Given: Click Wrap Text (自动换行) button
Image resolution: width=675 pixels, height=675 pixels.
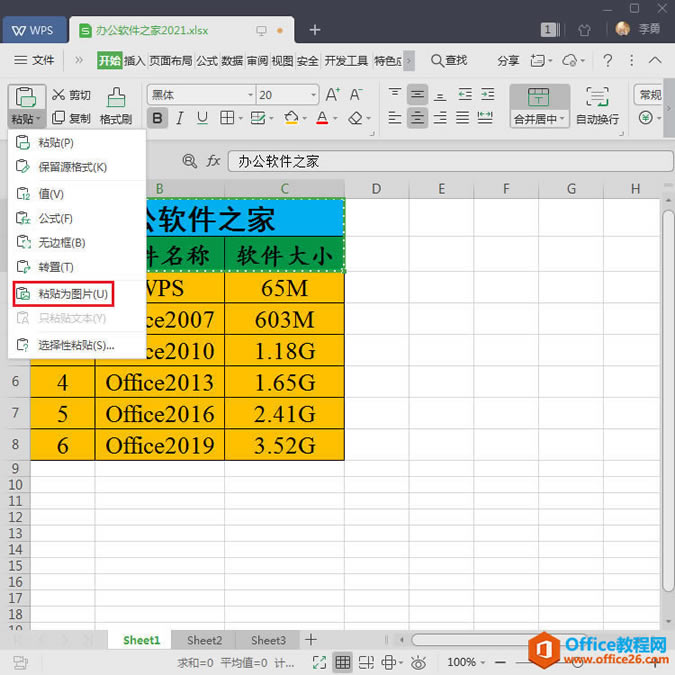Looking at the screenshot, I should pyautogui.click(x=598, y=106).
